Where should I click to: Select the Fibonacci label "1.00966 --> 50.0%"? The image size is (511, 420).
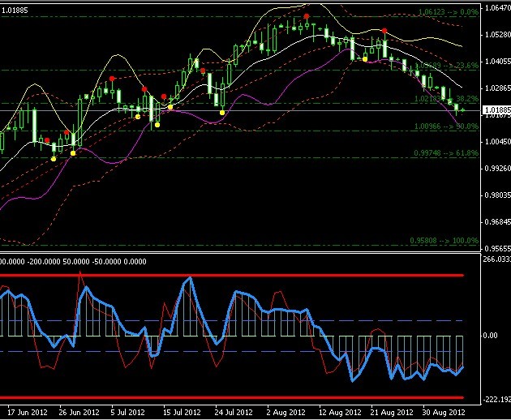pyautogui.click(x=446, y=126)
